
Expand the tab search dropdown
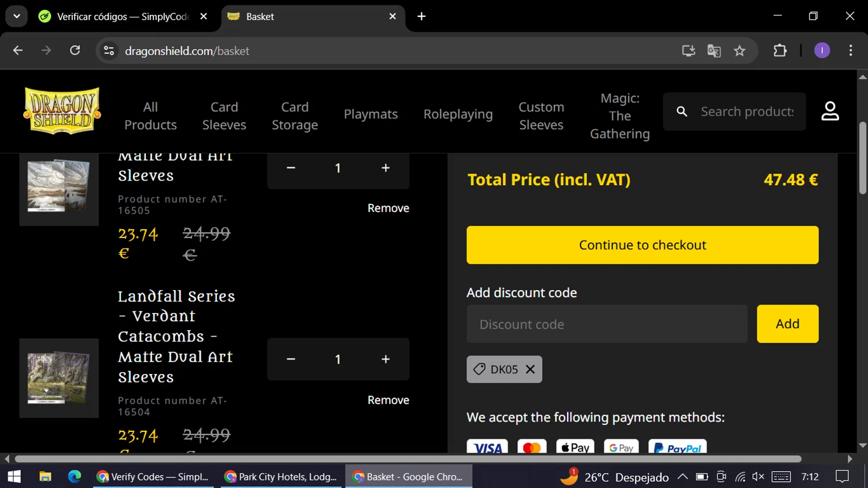[17, 16]
